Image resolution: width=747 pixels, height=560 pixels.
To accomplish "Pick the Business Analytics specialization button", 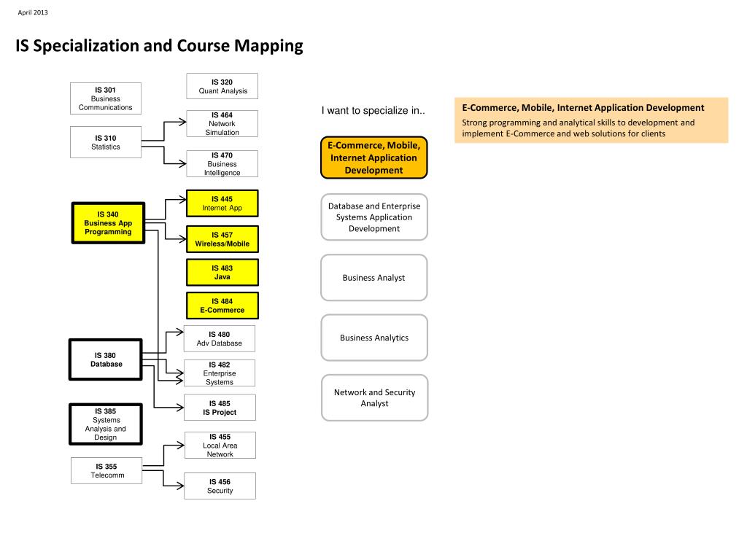I will 374,338.
